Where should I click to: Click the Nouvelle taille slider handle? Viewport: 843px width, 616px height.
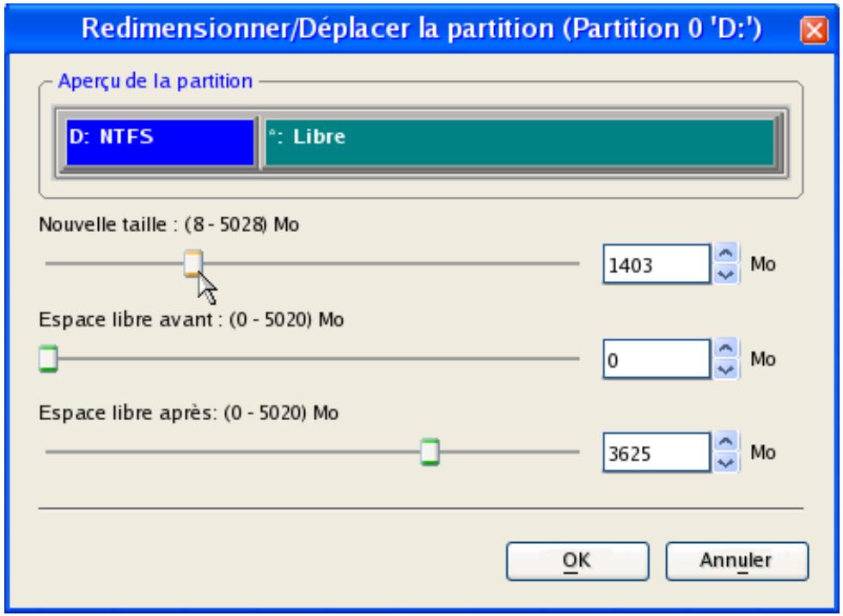coord(193,264)
